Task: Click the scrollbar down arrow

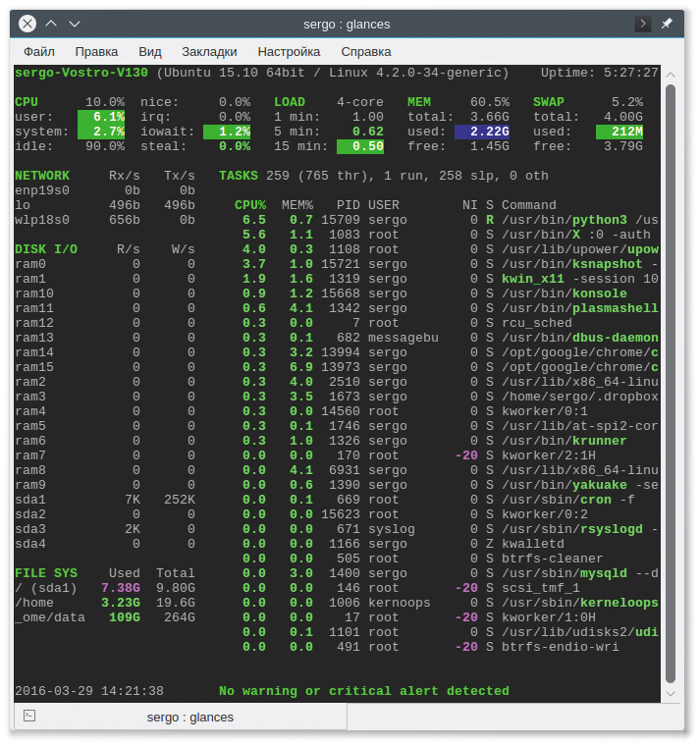Action: click(x=671, y=694)
